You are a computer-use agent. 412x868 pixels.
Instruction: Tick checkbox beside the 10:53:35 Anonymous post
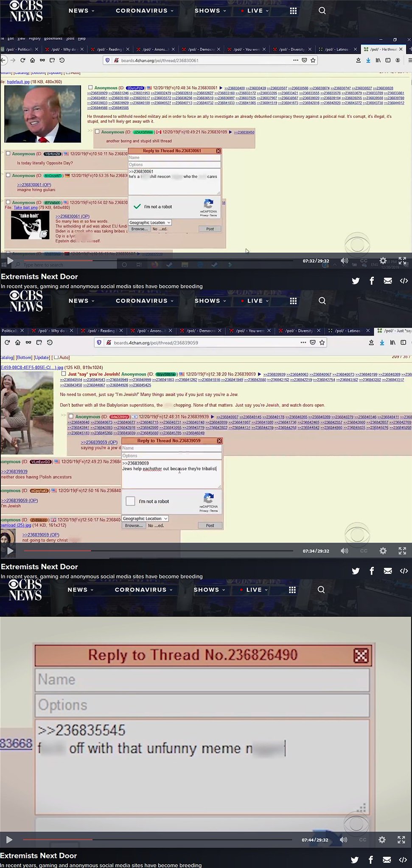[8, 175]
